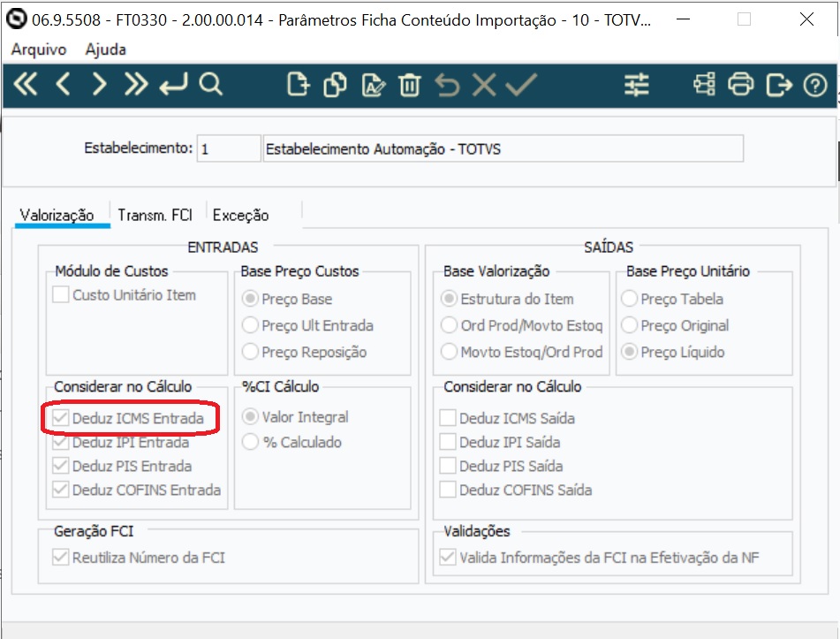Image resolution: width=840 pixels, height=639 pixels.
Task: Confirm changes with the checkmark button
Action: (521, 86)
